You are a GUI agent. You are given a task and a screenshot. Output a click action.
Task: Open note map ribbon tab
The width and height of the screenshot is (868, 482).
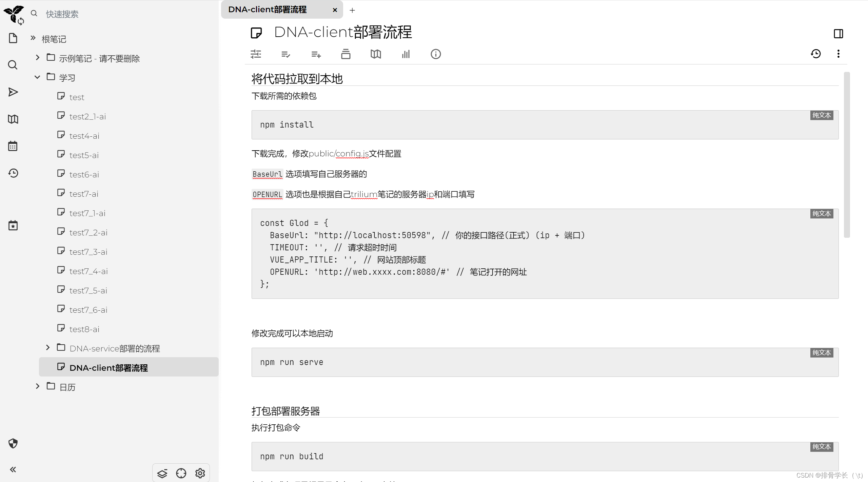pos(376,54)
